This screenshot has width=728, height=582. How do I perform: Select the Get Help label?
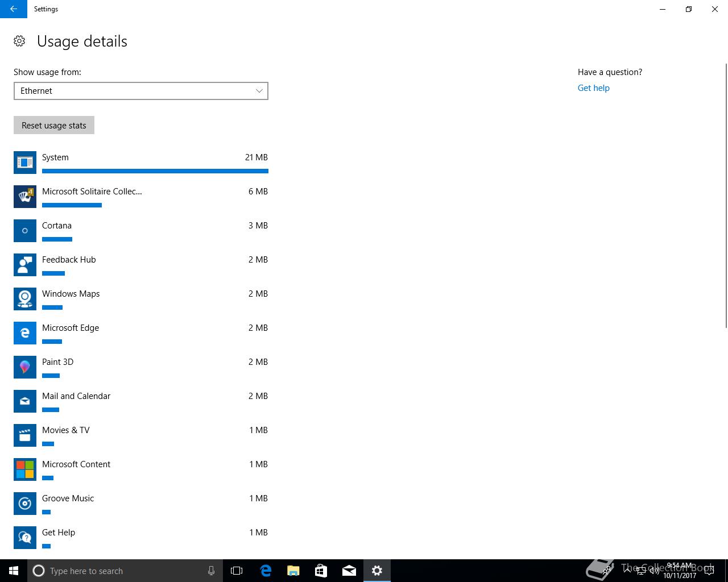click(59, 533)
